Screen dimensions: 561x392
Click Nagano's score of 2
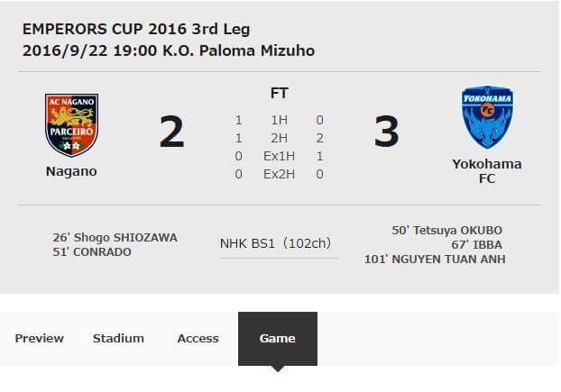pyautogui.click(x=171, y=133)
